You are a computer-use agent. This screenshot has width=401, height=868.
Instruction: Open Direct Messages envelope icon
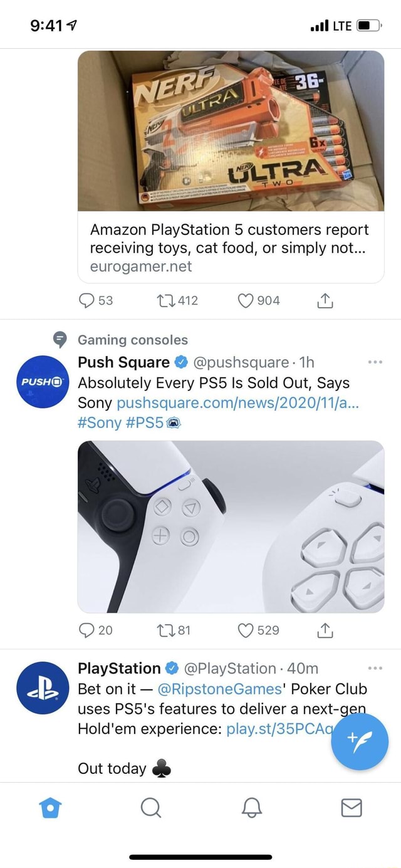(351, 808)
